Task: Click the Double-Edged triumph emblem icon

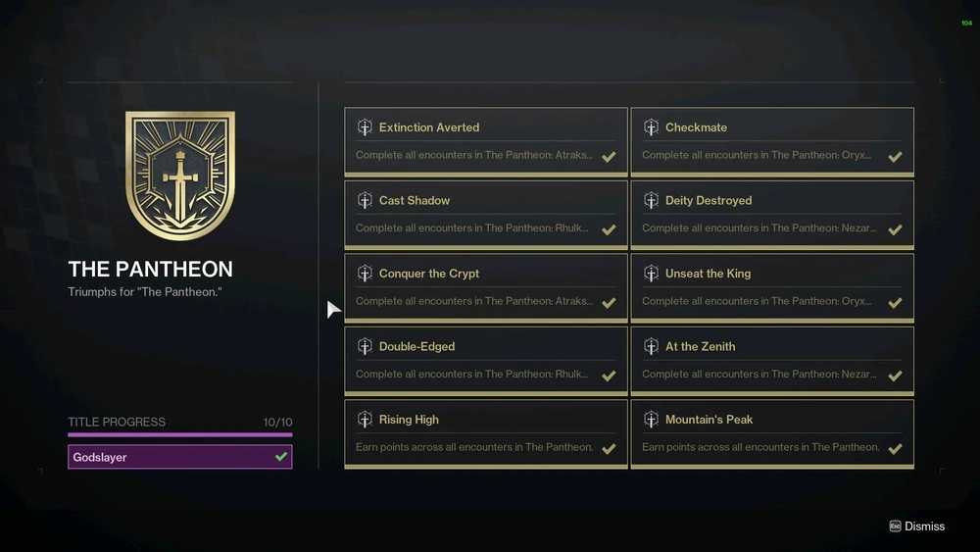Action: (x=365, y=346)
